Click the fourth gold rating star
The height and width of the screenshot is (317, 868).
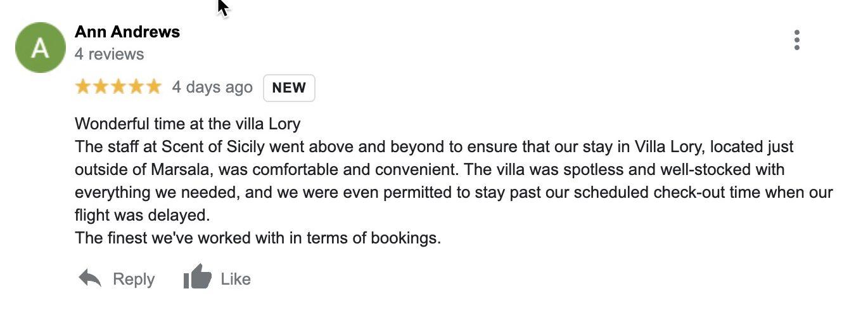[x=136, y=87]
